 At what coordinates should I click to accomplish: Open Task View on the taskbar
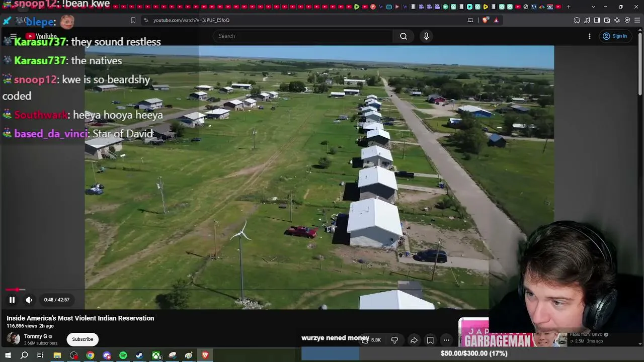[x=40, y=355]
